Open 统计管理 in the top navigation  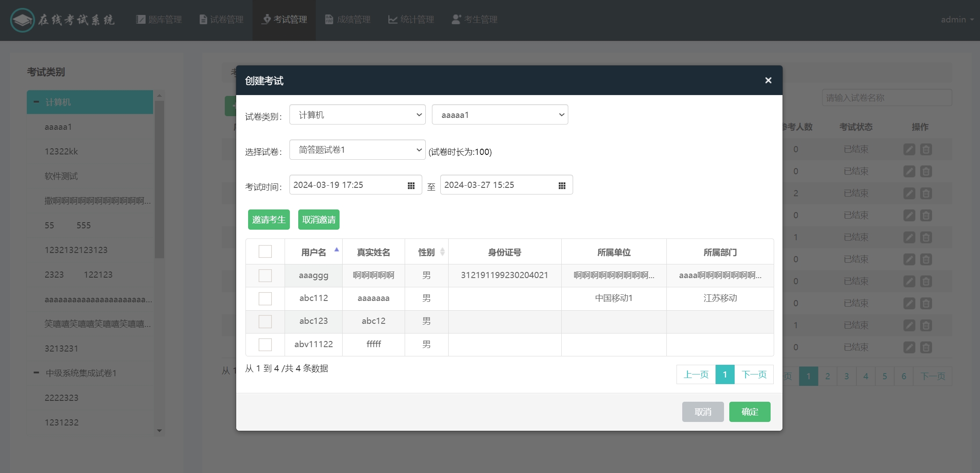coord(411,19)
